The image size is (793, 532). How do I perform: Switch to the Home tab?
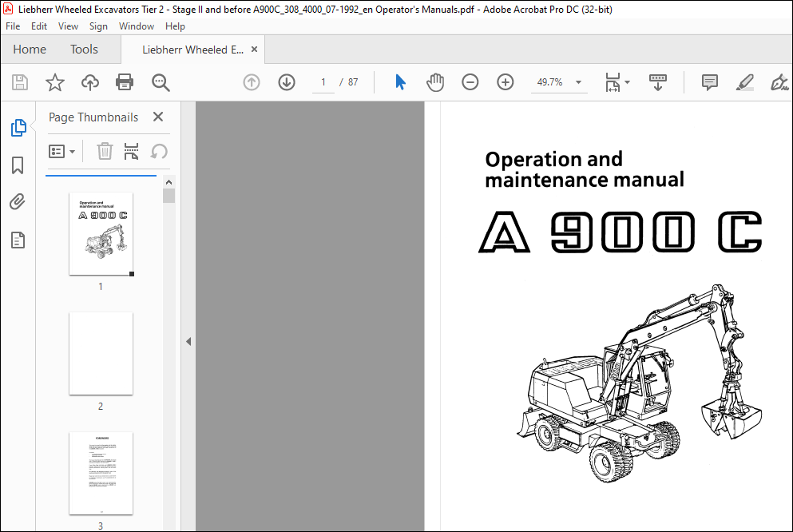(30, 49)
